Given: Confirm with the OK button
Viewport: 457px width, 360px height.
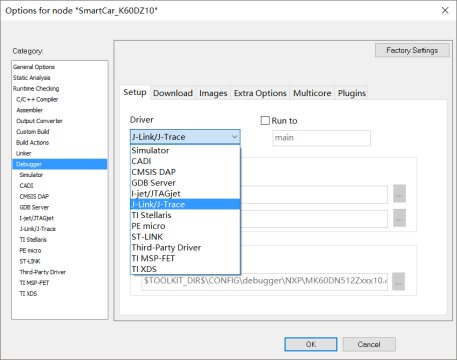Looking at the screenshot, I should point(311,344).
